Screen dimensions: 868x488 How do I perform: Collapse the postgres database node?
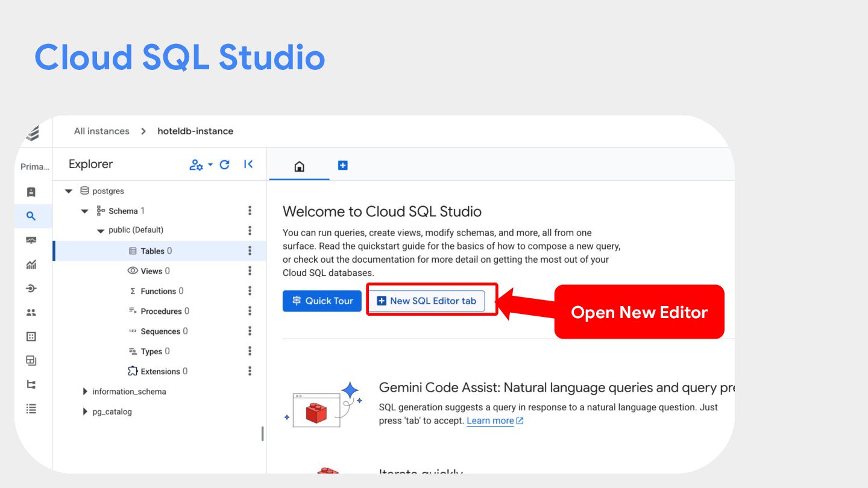coord(69,192)
